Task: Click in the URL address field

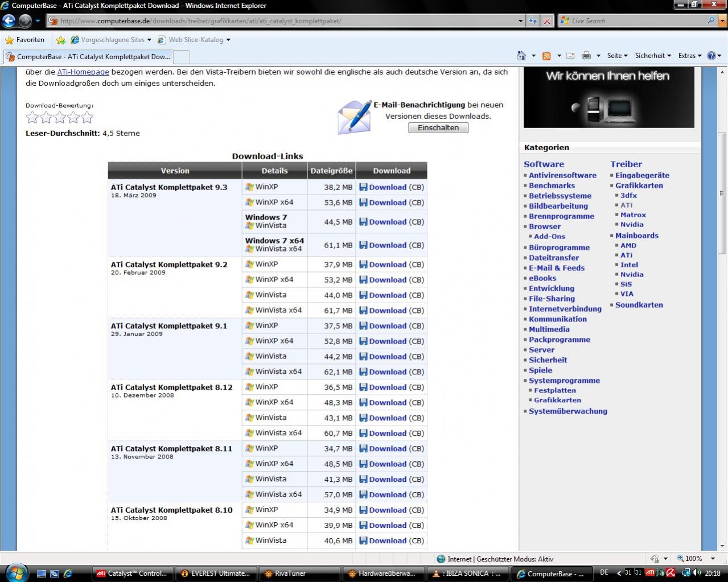Action: [282, 21]
